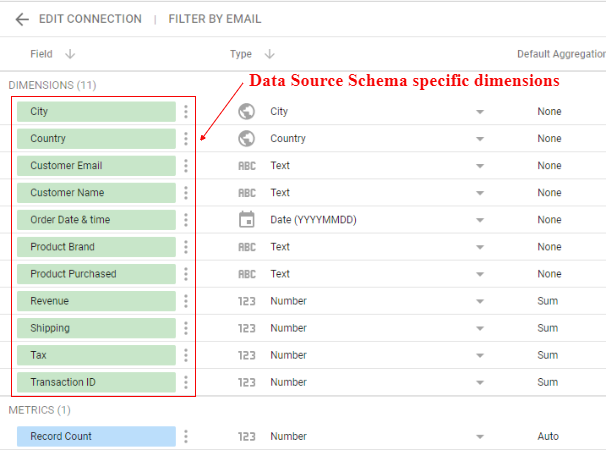Select the Revenue field chip
Image resolution: width=606 pixels, height=450 pixels.
pos(96,301)
